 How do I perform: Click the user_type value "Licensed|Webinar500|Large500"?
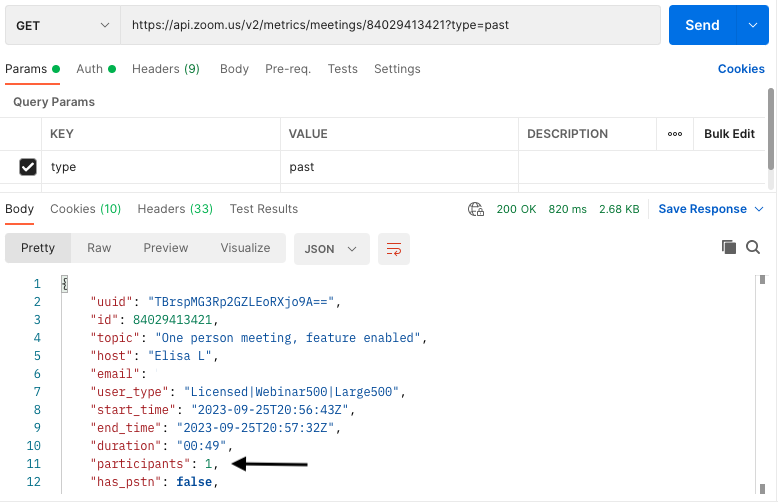pyautogui.click(x=291, y=392)
